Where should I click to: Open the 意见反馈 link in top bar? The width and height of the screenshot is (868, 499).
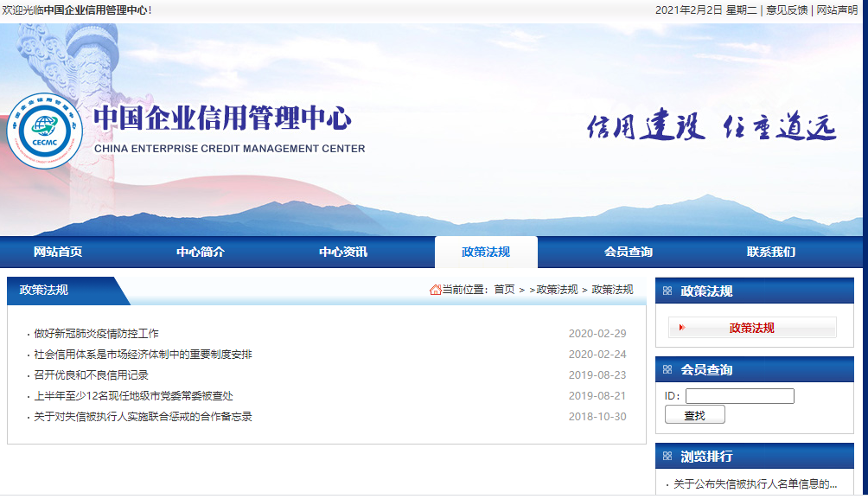[x=787, y=10]
